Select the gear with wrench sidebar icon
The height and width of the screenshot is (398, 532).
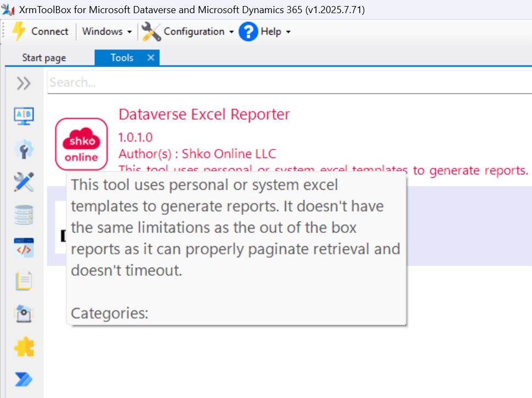tap(24, 149)
